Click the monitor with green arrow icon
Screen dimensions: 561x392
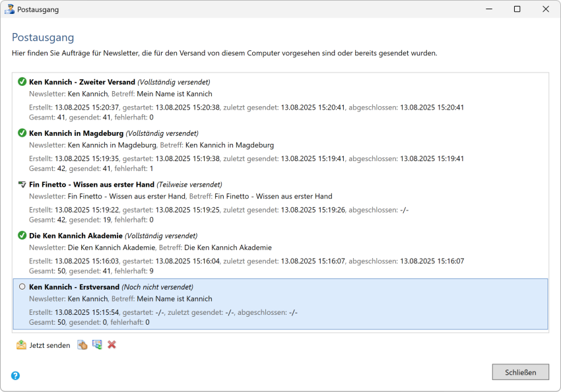(x=97, y=345)
